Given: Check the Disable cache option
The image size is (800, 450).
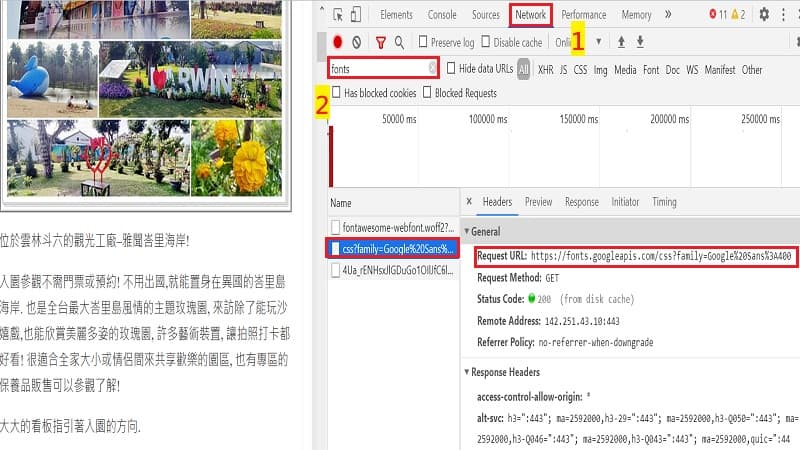Looking at the screenshot, I should point(485,42).
